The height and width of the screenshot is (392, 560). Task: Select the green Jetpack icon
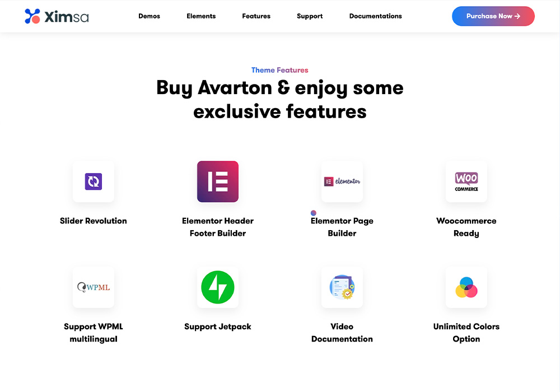217,287
